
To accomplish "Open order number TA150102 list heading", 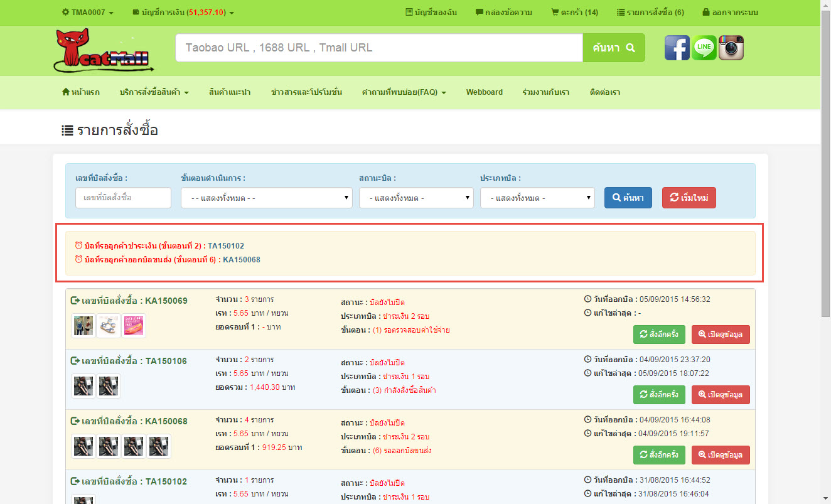I will click(x=129, y=481).
